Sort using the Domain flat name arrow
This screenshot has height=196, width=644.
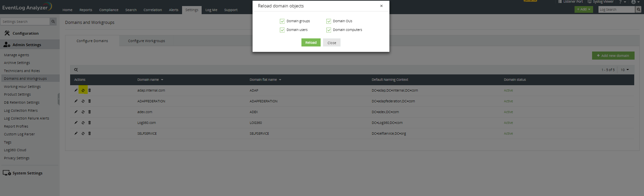point(280,80)
